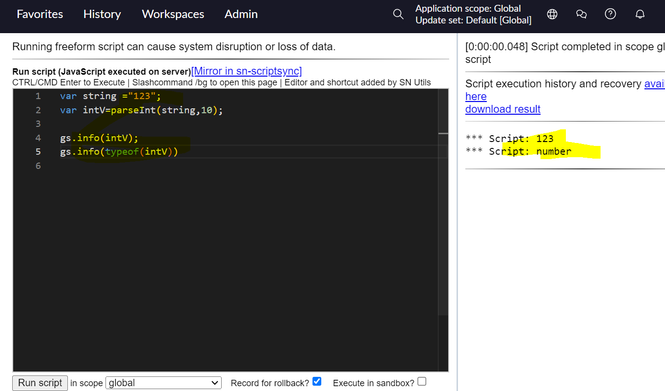Open the globe application scope picker
The width and height of the screenshot is (665, 391).
click(x=552, y=14)
